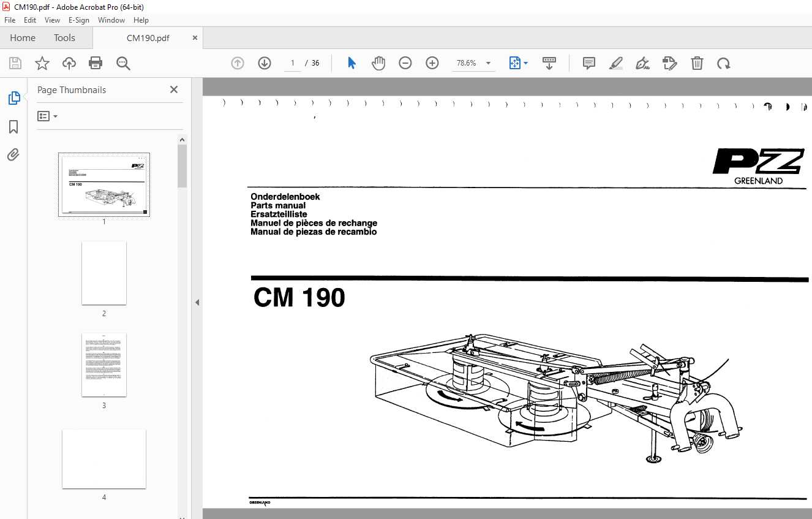Select page 2 thumbnail
Image resolution: width=812 pixels, height=519 pixels.
coord(104,273)
